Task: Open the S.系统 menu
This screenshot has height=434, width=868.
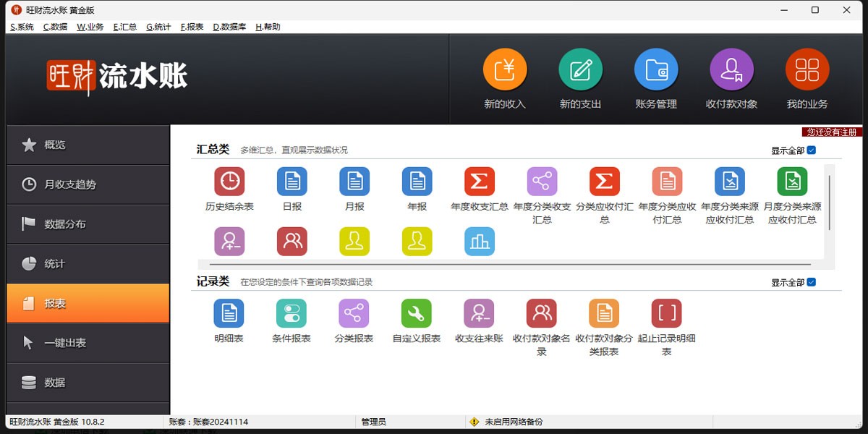Action: (22, 27)
